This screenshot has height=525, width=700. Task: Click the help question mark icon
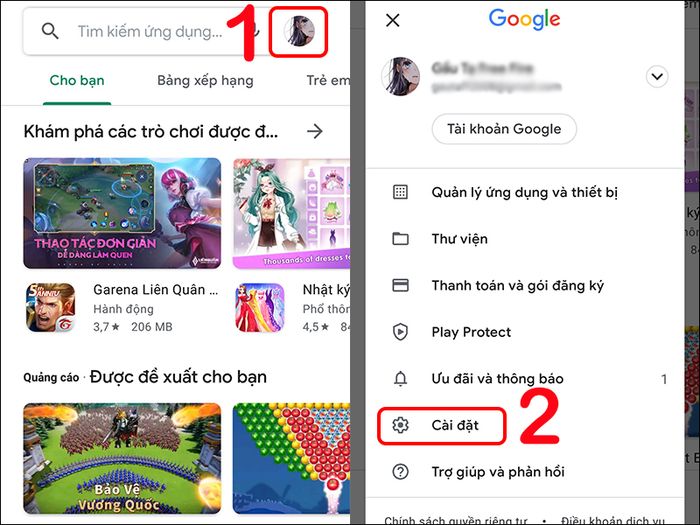400,471
